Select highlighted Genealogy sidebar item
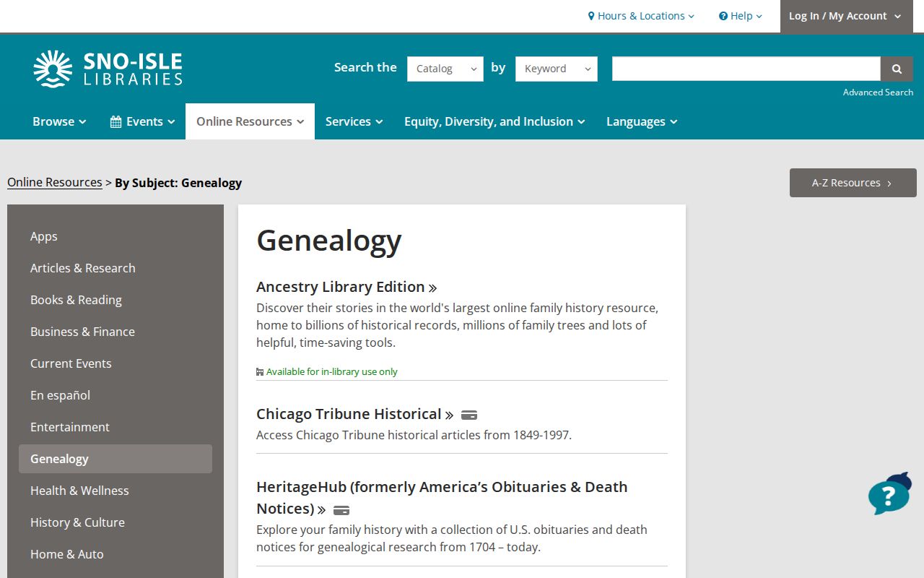The width and height of the screenshot is (924, 578). pos(115,459)
